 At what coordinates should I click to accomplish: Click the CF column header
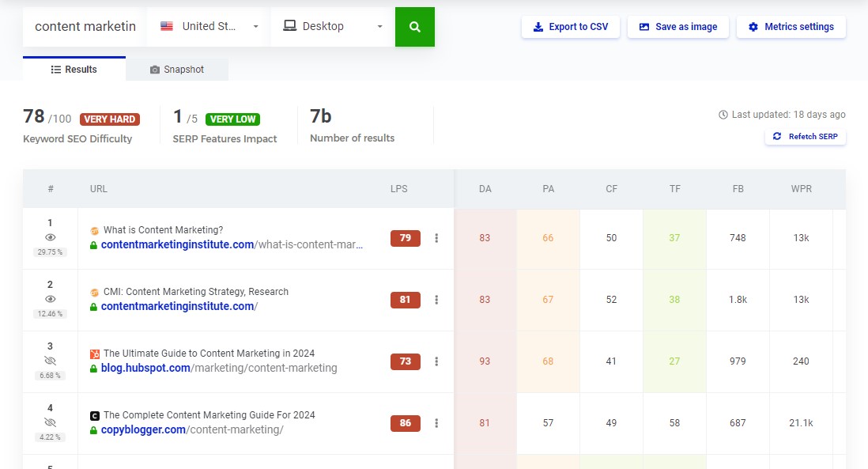click(x=611, y=189)
